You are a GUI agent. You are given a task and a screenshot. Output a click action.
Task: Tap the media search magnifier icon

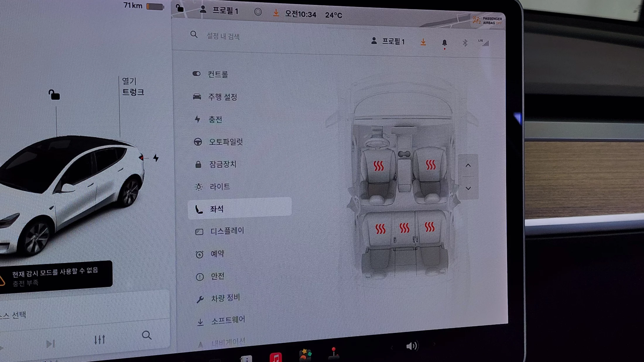(147, 335)
